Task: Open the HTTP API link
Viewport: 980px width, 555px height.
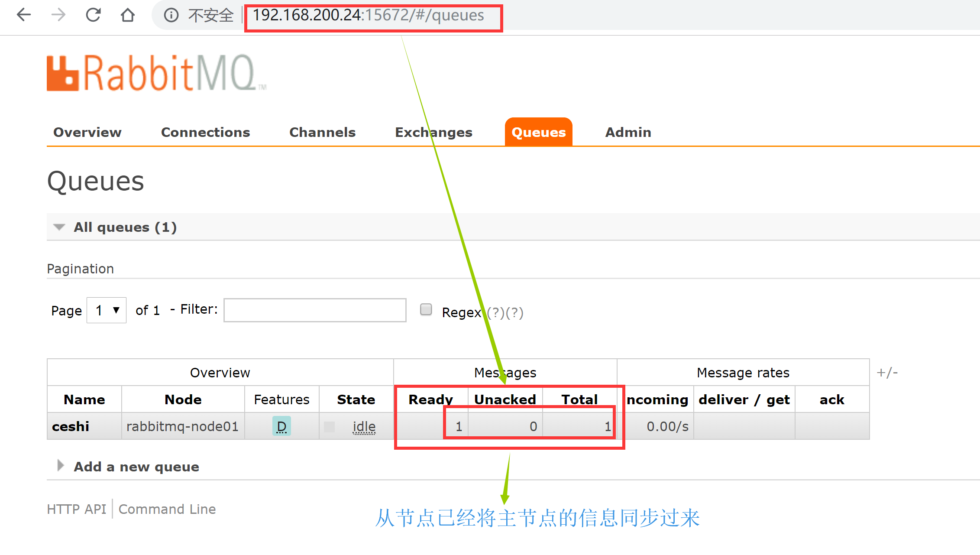Action: point(77,509)
